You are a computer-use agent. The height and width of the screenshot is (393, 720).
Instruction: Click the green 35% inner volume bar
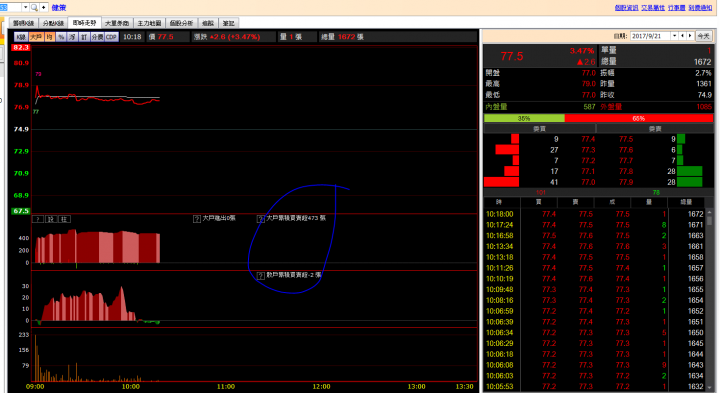[524, 118]
